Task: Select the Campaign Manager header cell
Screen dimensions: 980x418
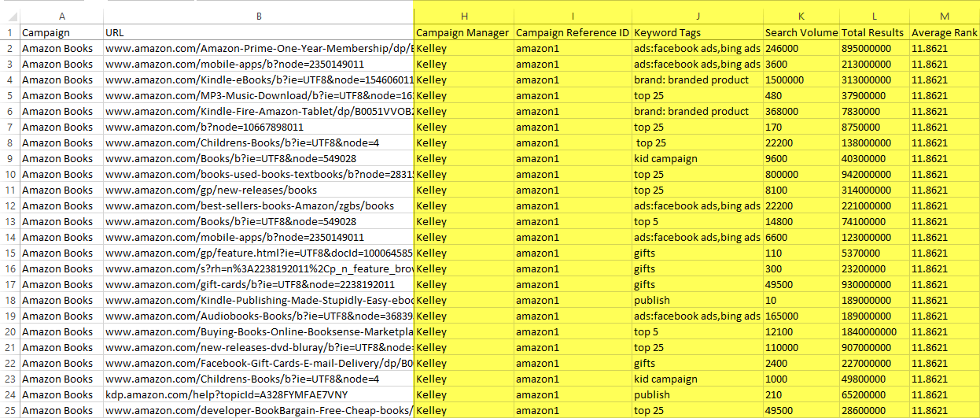Action: 463,33
